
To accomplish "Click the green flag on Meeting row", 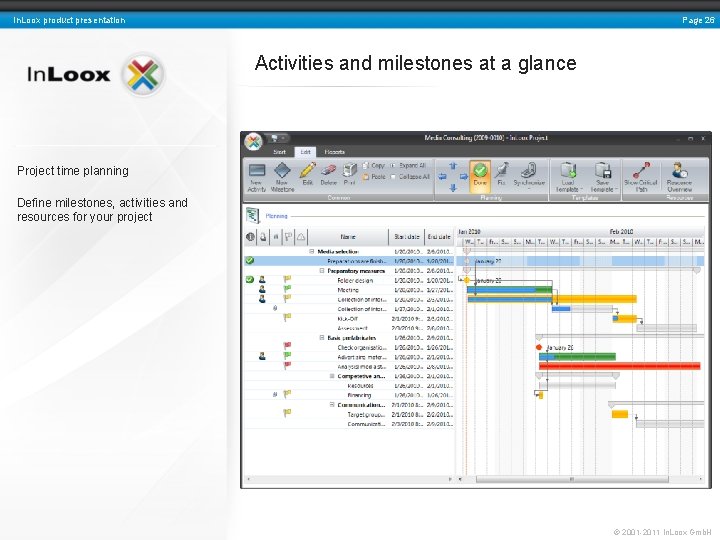I will 287,289.
